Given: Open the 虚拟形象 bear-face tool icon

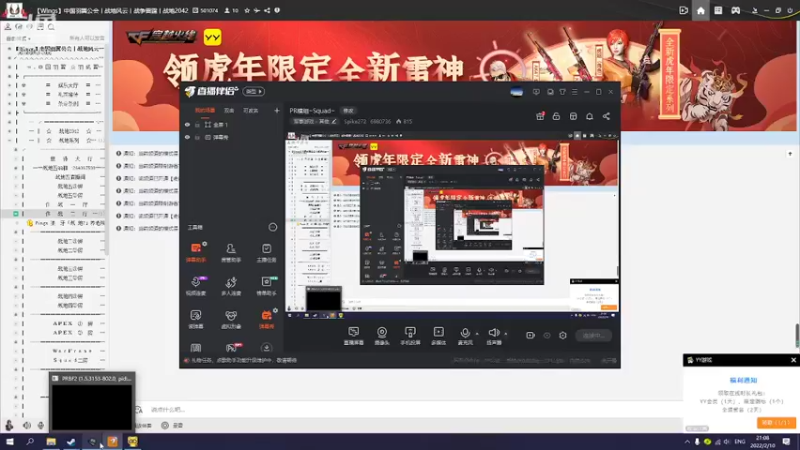Looking at the screenshot, I should click(231, 319).
